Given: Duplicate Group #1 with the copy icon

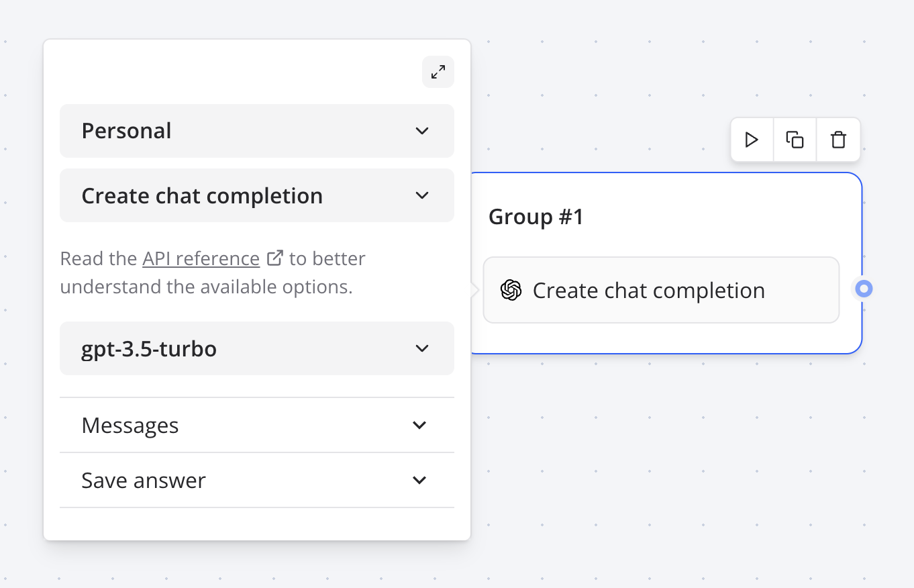Looking at the screenshot, I should (795, 140).
